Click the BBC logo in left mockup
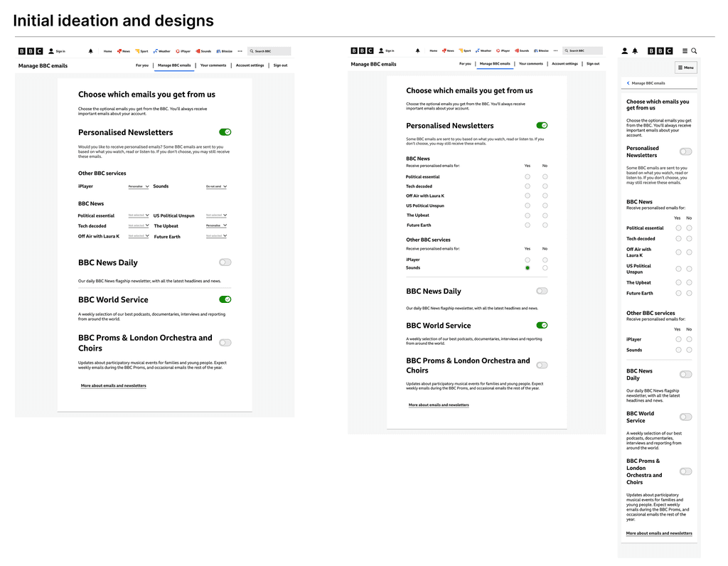Viewport: 728px width, 566px height. click(x=31, y=51)
